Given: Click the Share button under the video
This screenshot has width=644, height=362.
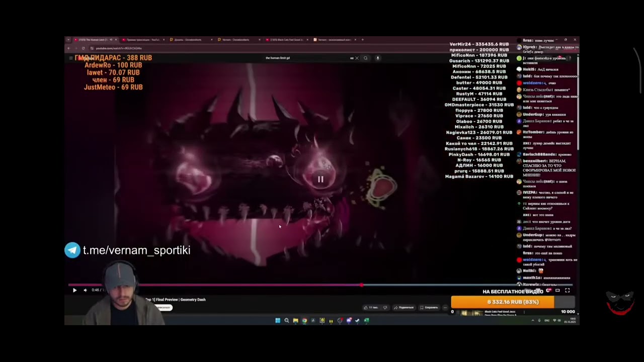Looking at the screenshot, I should coord(404,307).
